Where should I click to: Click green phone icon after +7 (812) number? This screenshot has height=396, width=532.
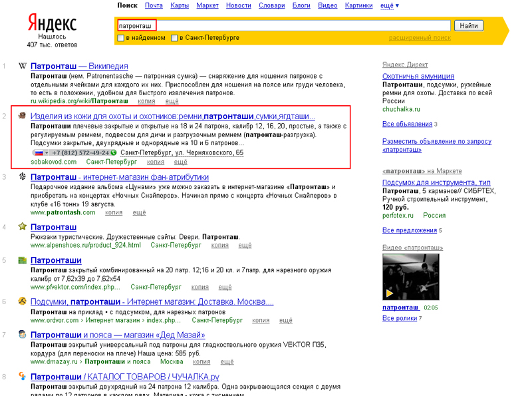click(114, 153)
